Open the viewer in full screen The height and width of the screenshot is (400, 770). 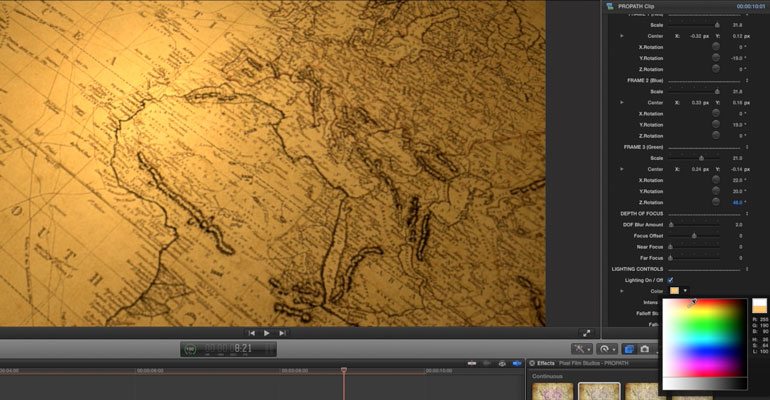(586, 333)
